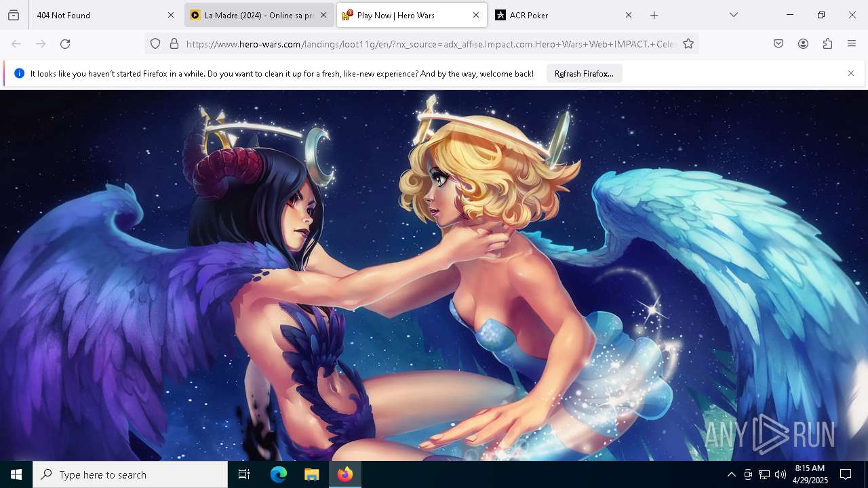Click the safely remove hardware tray icon

(x=748, y=474)
